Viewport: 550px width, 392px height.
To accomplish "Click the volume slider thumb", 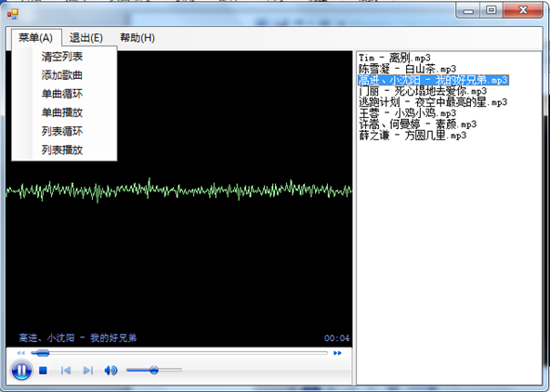I will pyautogui.click(x=153, y=370).
